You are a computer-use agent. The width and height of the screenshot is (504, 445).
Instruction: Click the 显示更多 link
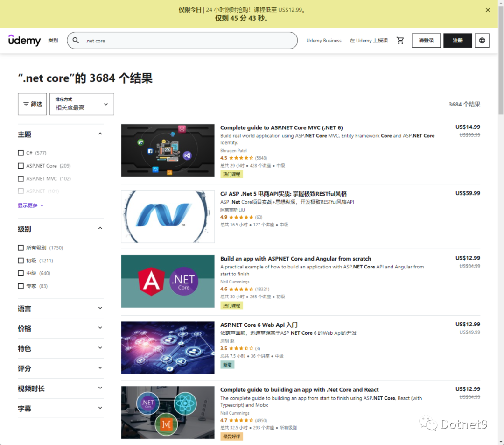point(30,205)
